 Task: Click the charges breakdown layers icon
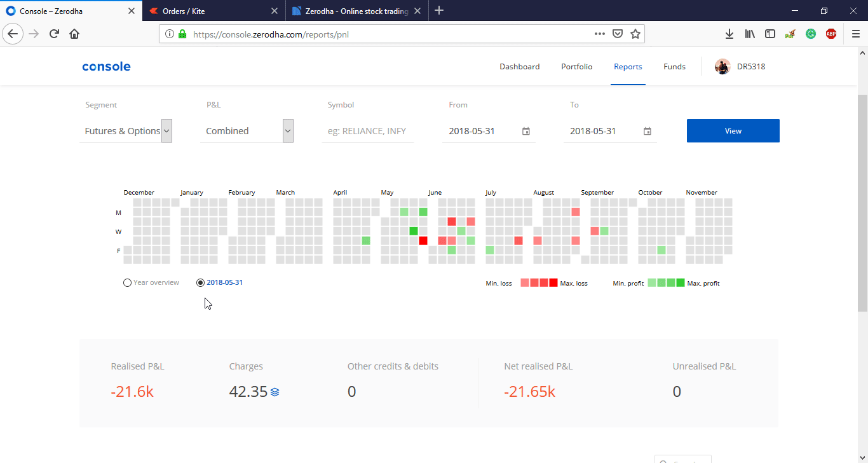(275, 392)
